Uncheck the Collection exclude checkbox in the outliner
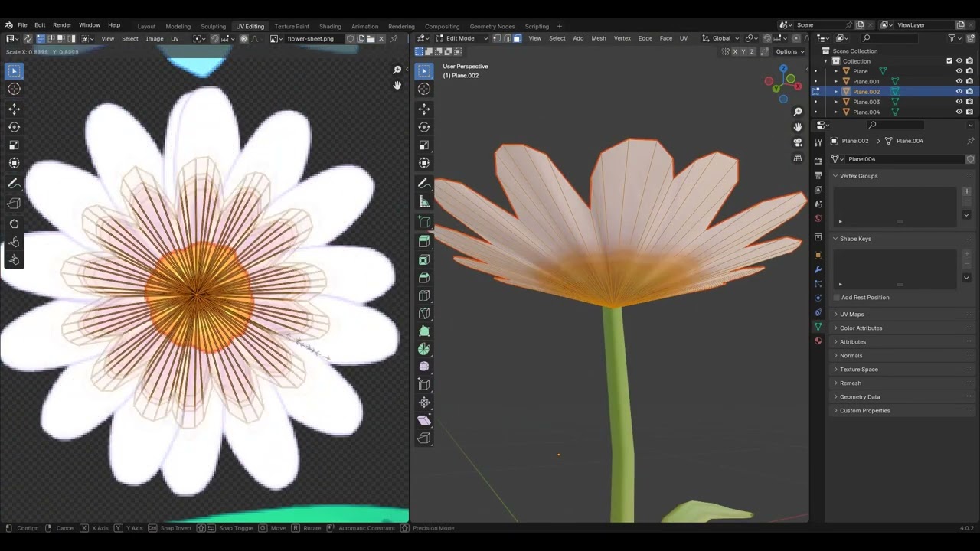Viewport: 980px width, 551px height. click(949, 61)
